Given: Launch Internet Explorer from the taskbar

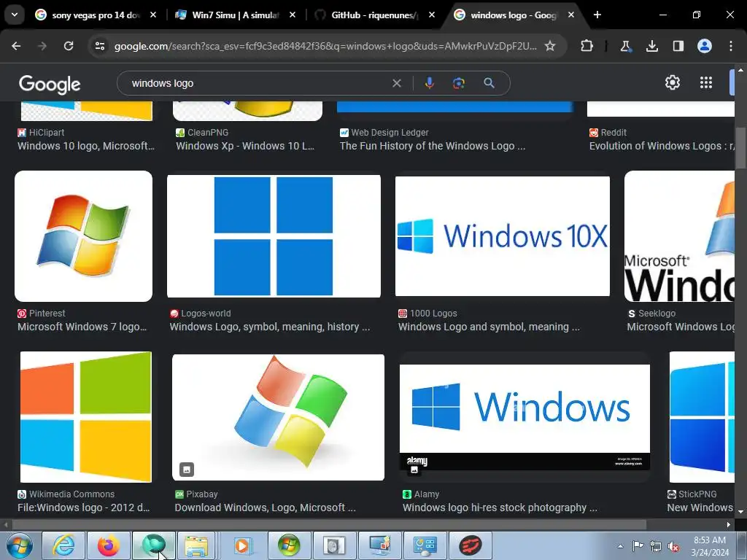Looking at the screenshot, I should (64, 545).
